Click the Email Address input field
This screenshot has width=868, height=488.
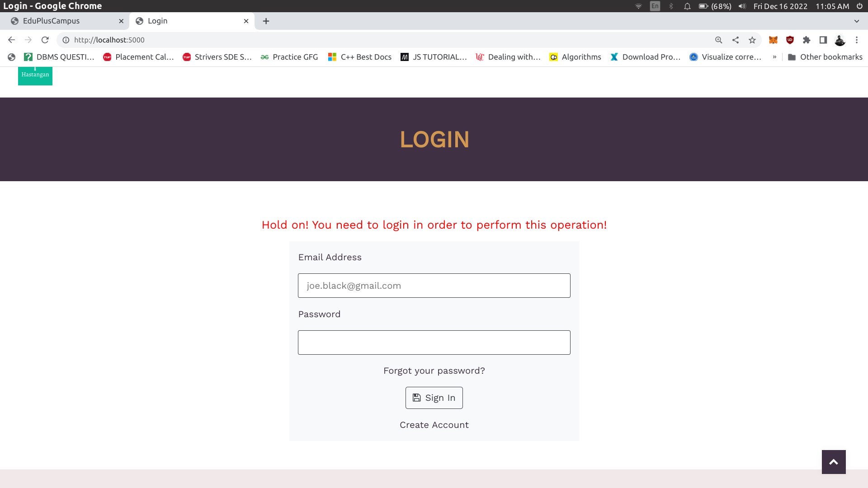pyautogui.click(x=434, y=285)
